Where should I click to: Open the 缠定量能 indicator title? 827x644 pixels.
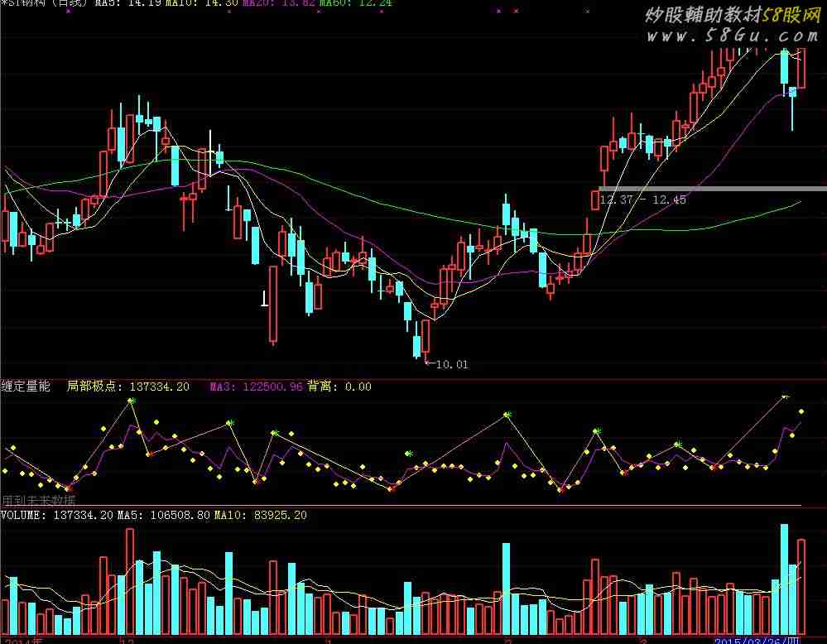pyautogui.click(x=26, y=387)
